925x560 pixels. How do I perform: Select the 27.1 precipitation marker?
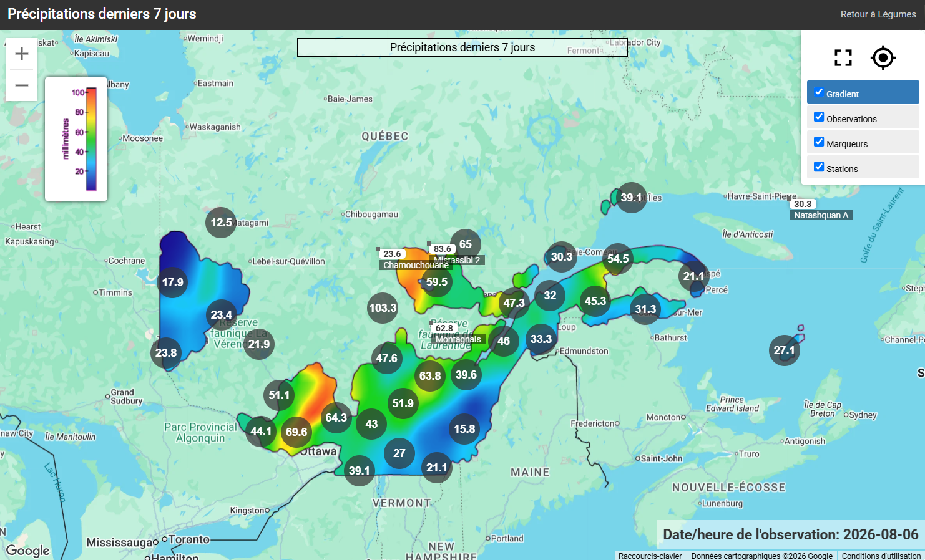(785, 350)
